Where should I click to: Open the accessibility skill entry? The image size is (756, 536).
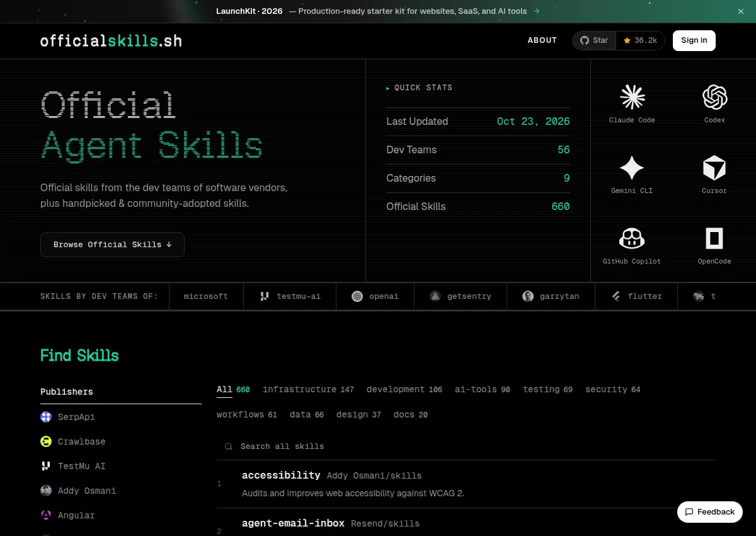pyautogui.click(x=281, y=475)
